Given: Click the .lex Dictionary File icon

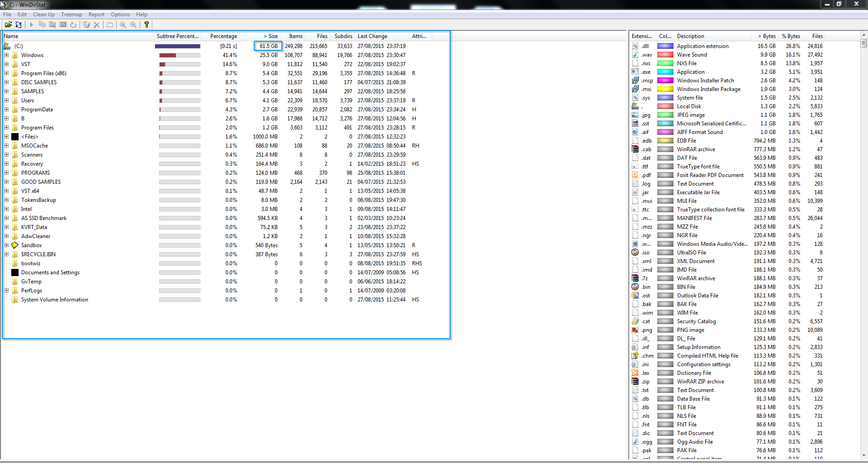Looking at the screenshot, I should [635, 373].
